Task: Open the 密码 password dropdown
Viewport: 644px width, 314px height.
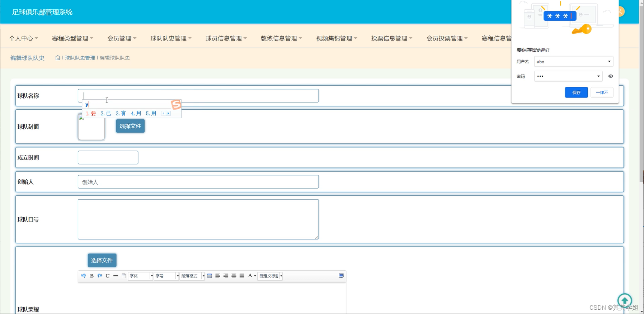Action: pyautogui.click(x=568, y=76)
